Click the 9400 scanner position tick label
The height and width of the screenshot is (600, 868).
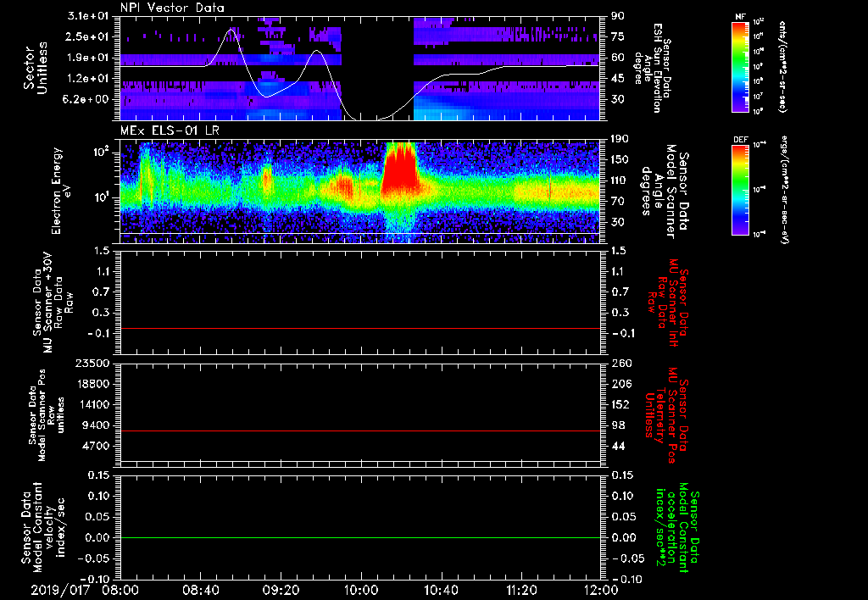tap(96, 425)
